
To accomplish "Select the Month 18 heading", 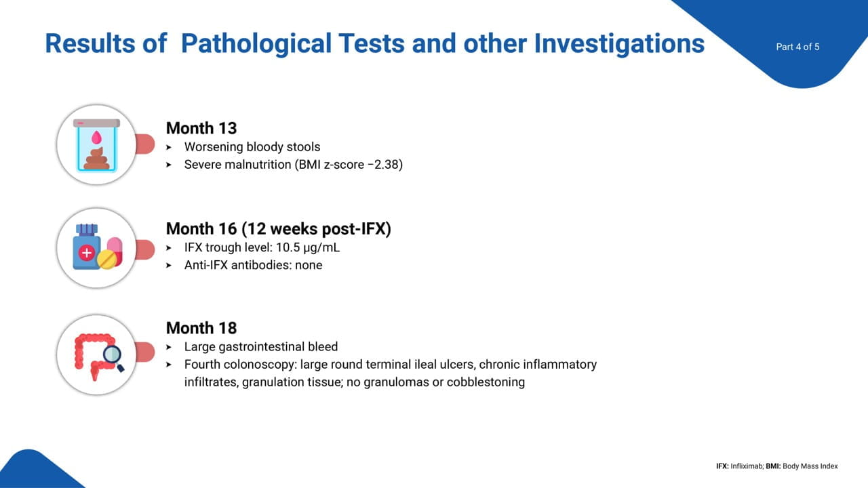I will pyautogui.click(x=201, y=328).
